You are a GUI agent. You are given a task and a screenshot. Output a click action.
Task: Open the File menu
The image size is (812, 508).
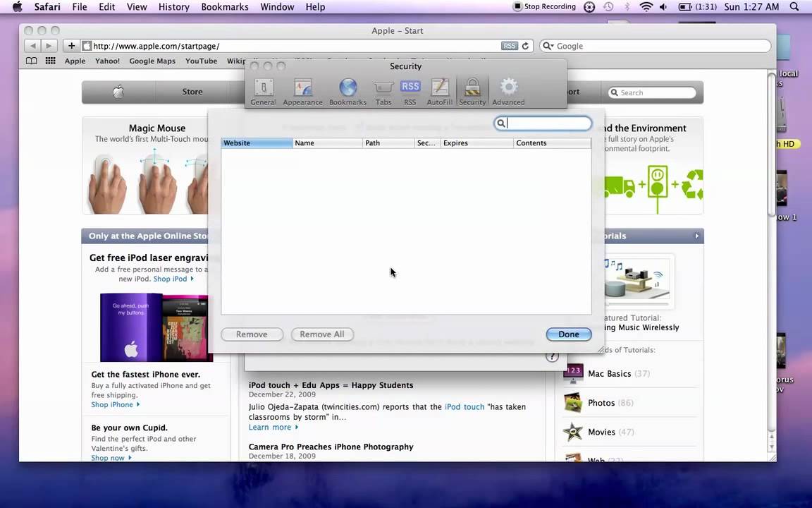(79, 7)
